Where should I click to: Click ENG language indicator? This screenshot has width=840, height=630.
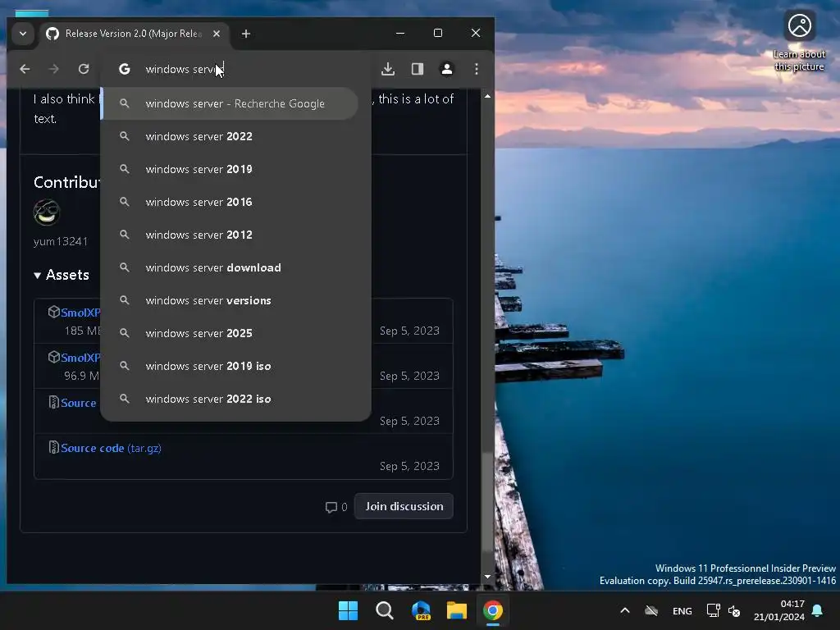coord(682,611)
